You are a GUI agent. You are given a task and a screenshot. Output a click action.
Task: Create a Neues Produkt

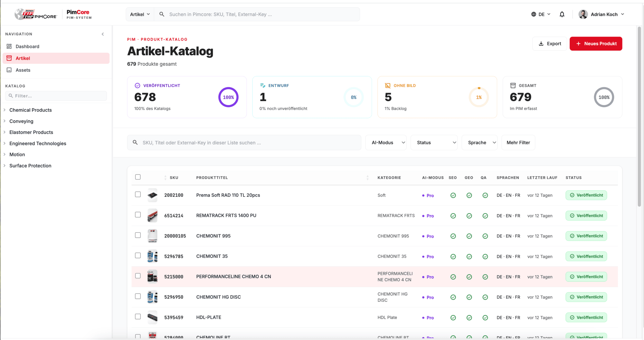coord(596,44)
